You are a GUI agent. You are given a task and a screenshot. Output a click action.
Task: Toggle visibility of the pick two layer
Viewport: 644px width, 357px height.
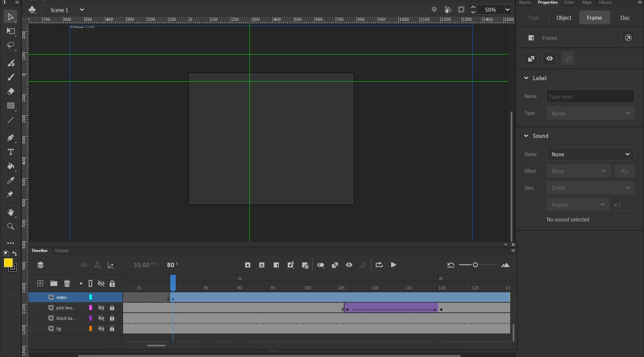tap(101, 308)
